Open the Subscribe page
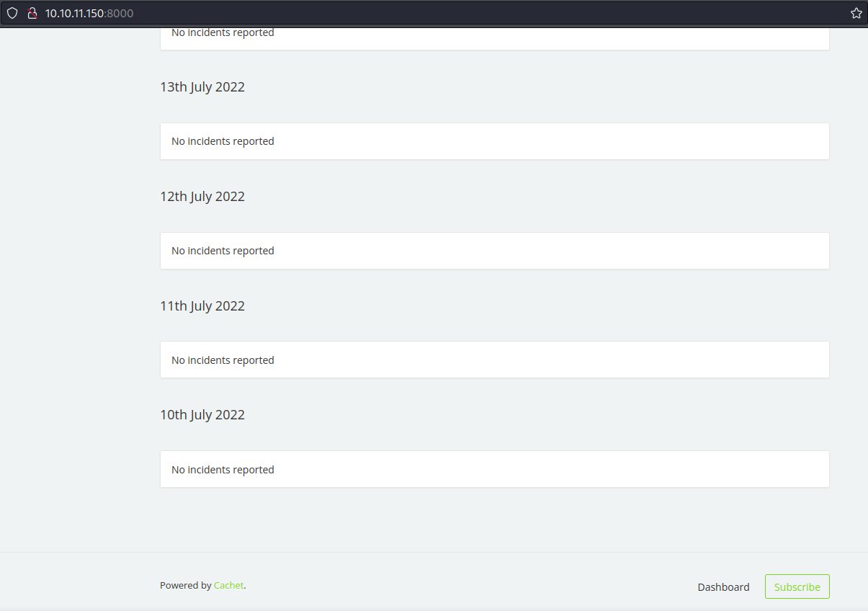 [x=797, y=586]
